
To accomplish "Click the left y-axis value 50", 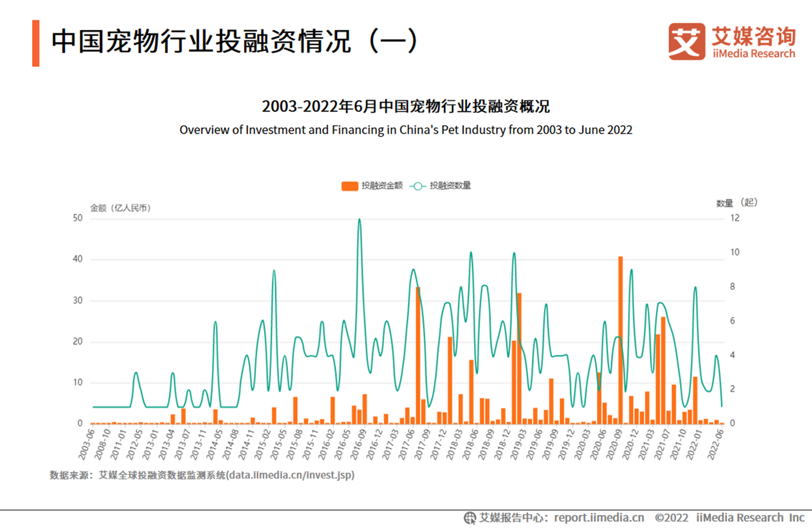I will pyautogui.click(x=78, y=218).
